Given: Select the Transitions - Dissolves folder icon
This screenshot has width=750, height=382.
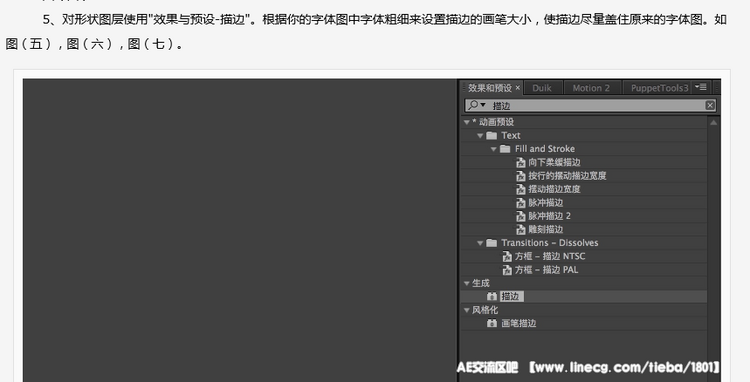Looking at the screenshot, I should click(x=492, y=243).
